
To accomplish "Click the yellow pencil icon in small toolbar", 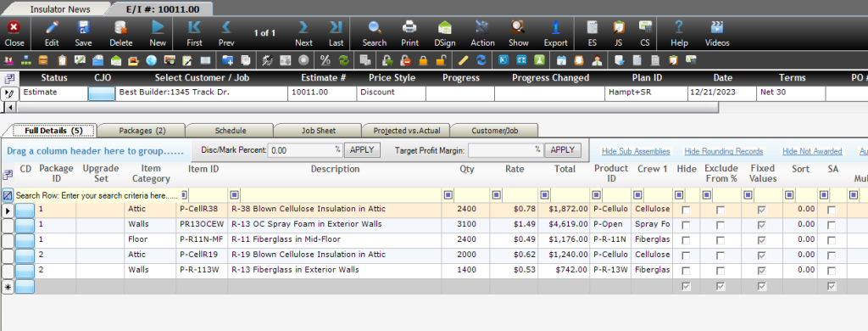I will tap(464, 60).
